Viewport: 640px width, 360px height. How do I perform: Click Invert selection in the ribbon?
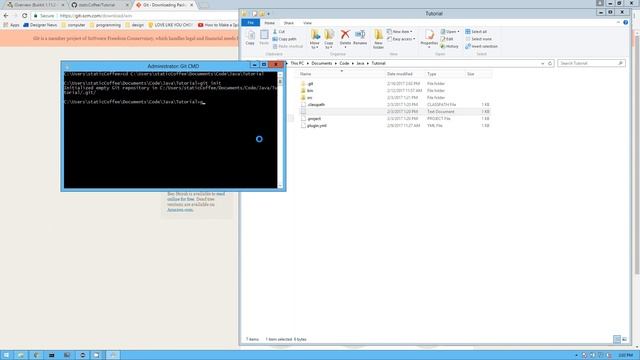(481, 46)
